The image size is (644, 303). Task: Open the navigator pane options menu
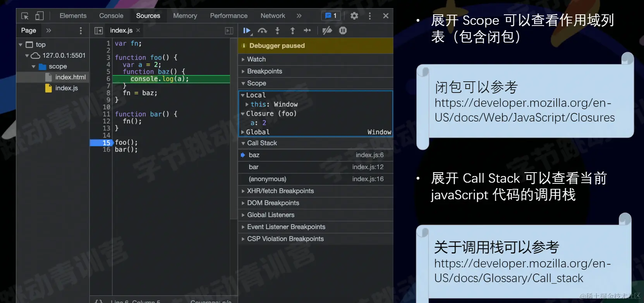pos(81,31)
